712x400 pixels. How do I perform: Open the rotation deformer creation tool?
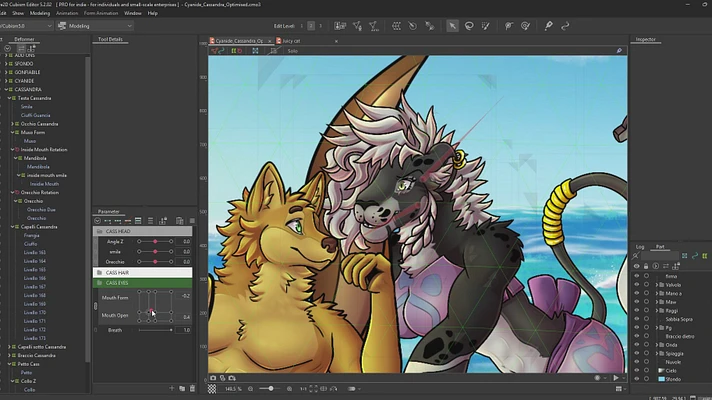pyautogui.click(x=412, y=26)
